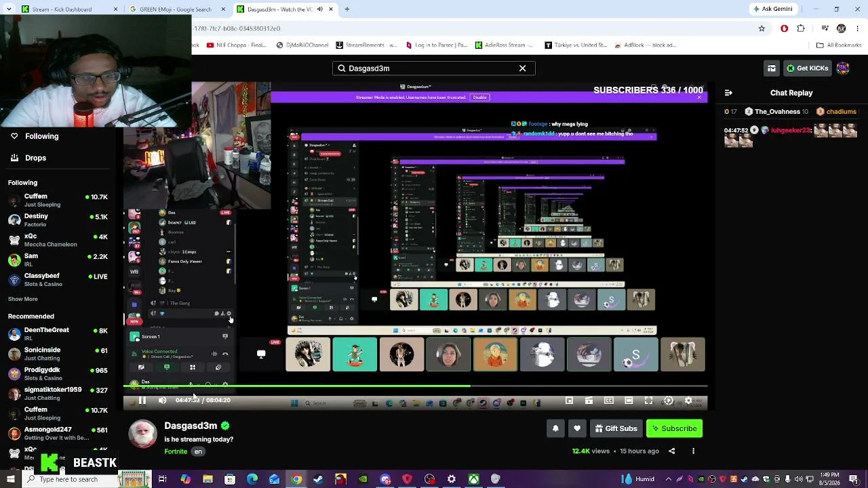
Task: Open the Kick dashboard layout icon
Action: pos(772,68)
